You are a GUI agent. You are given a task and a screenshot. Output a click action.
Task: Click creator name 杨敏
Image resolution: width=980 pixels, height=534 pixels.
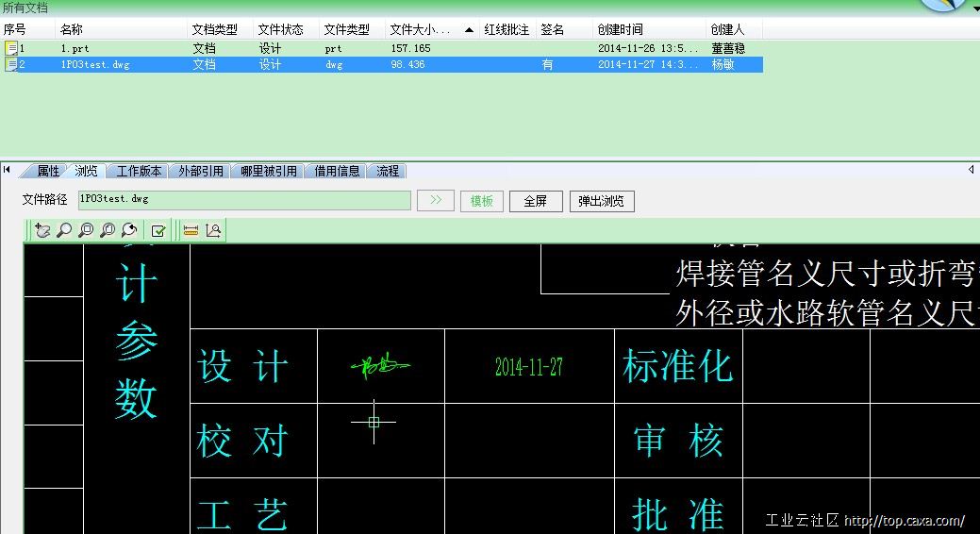(x=723, y=64)
